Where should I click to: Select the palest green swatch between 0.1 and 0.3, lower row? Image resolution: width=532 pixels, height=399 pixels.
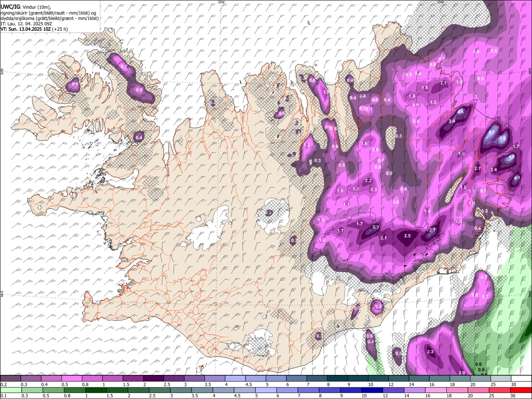point(11,390)
